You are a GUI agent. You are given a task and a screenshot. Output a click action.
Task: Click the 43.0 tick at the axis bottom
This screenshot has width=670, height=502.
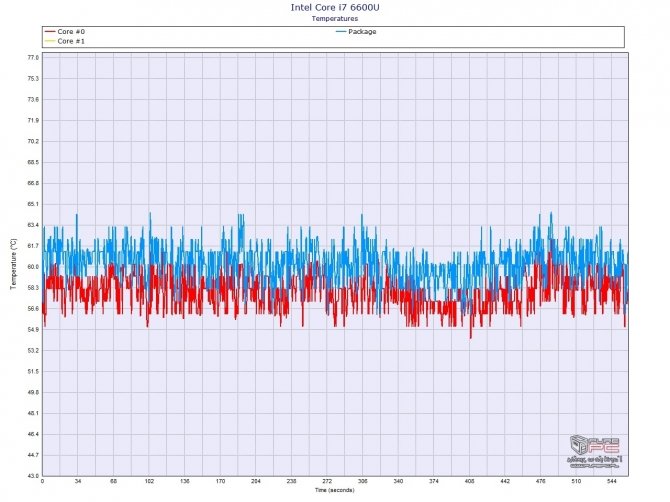coord(33,476)
